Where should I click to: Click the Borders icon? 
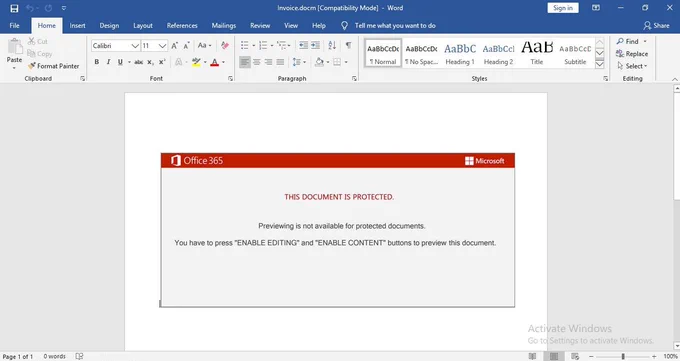coord(337,62)
